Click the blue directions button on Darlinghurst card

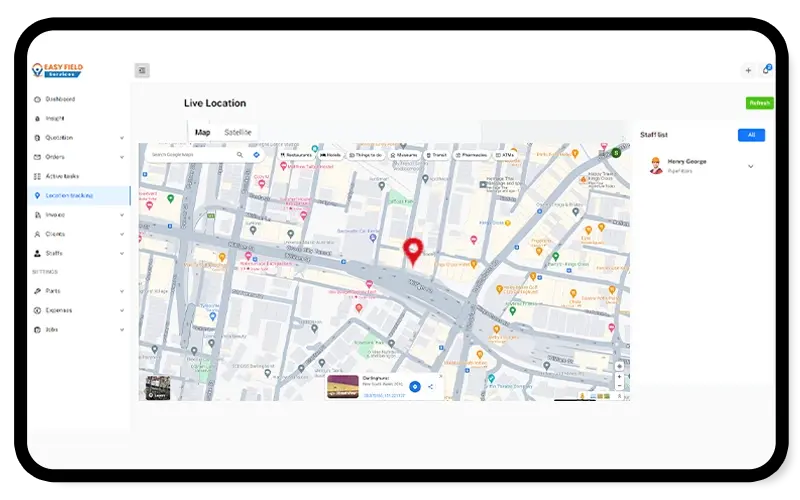click(415, 387)
